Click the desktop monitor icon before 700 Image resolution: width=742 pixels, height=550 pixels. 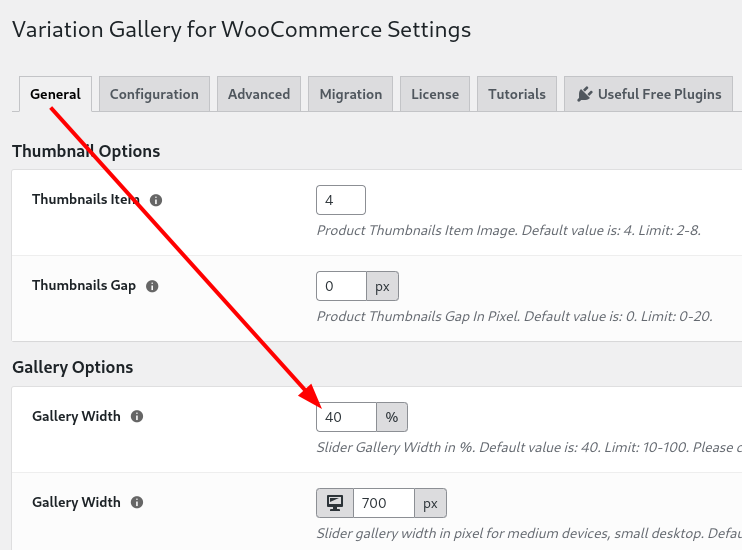335,503
